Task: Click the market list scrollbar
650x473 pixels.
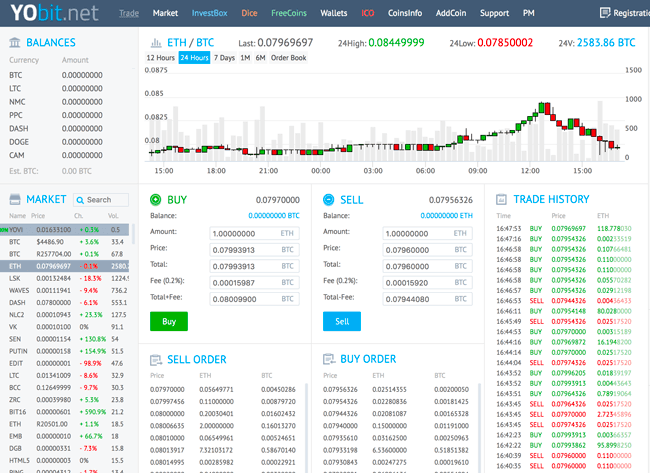Action: [x=133, y=233]
